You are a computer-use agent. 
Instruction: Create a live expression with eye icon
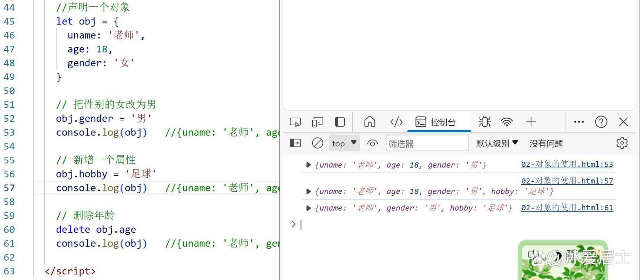click(372, 143)
